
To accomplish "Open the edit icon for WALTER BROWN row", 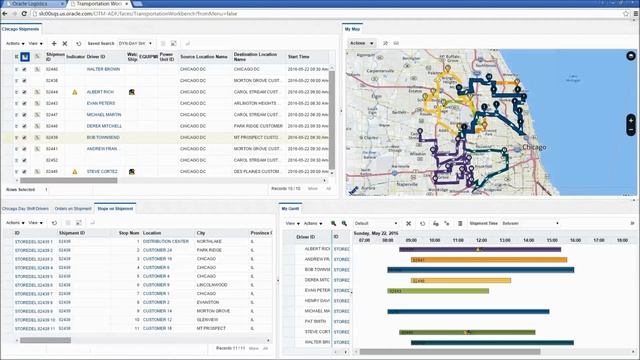I will point(37,69).
